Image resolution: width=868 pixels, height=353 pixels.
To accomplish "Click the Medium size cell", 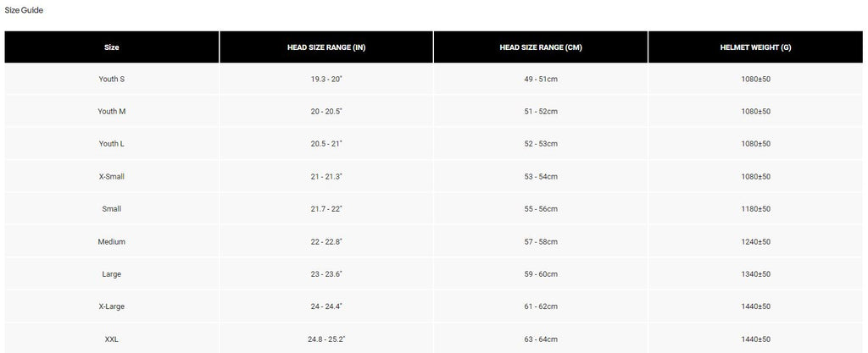I will pyautogui.click(x=111, y=242).
